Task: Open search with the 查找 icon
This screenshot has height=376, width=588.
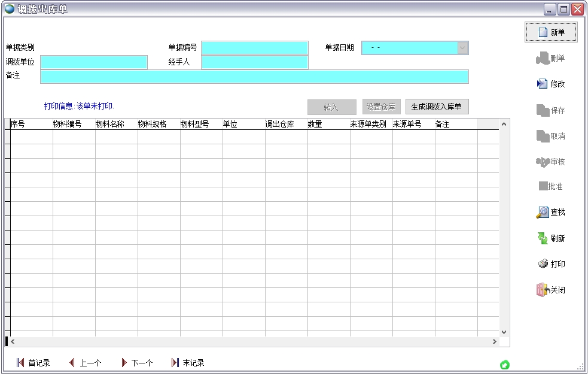Action: (x=551, y=212)
